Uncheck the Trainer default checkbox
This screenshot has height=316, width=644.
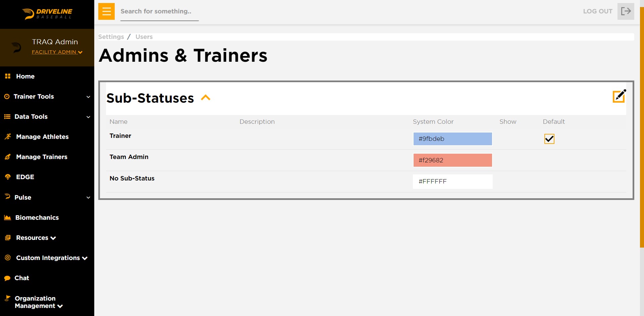[549, 139]
